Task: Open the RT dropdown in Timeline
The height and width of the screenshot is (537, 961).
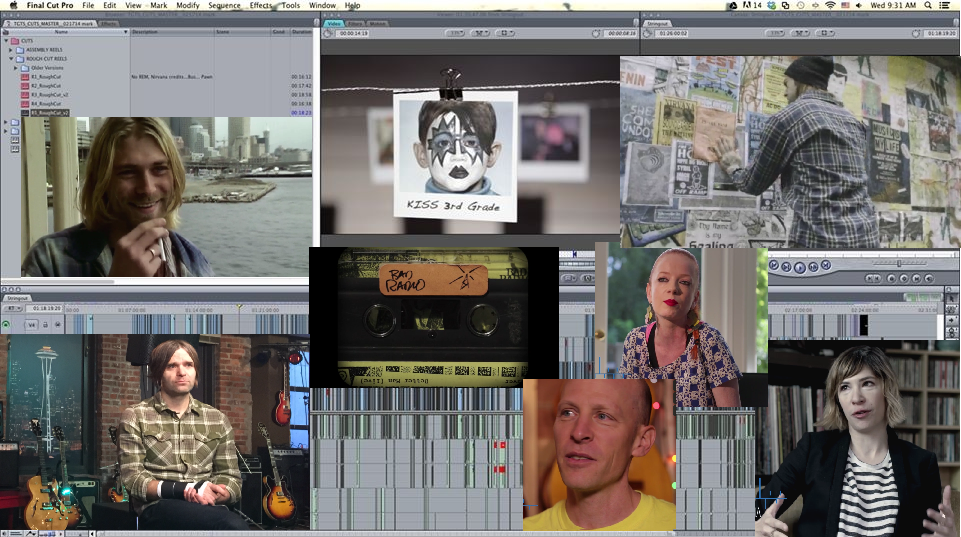Action: click(x=13, y=308)
